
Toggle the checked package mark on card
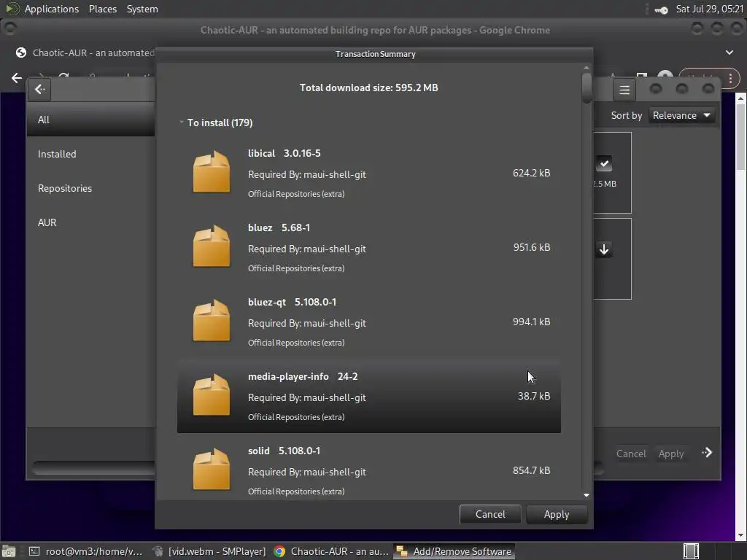coord(603,164)
